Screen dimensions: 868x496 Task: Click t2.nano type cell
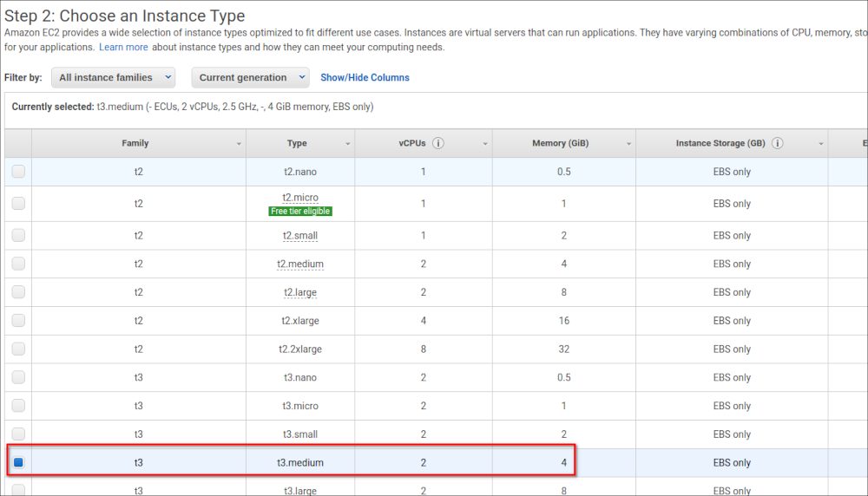(300, 172)
